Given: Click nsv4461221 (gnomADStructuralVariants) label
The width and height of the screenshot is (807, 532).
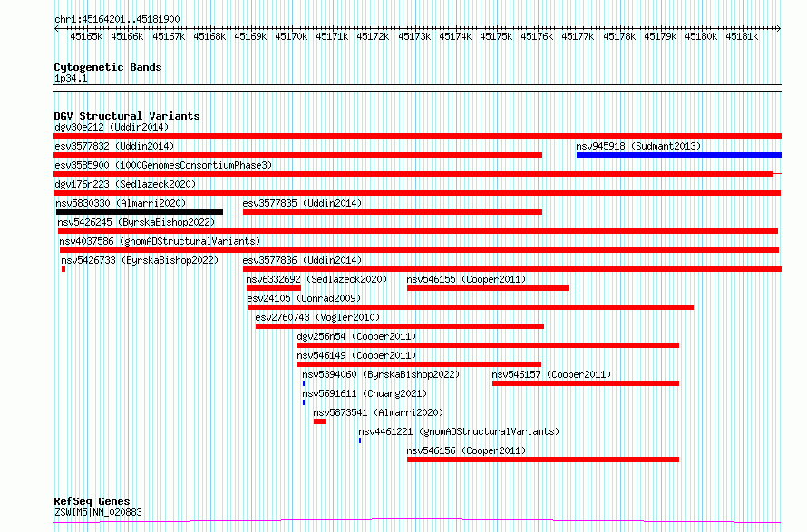Looking at the screenshot, I should coord(459,431).
